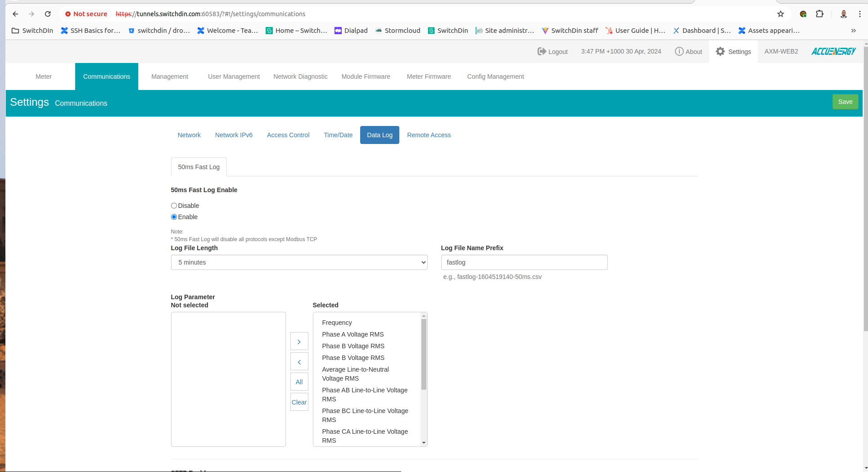868x472 pixels.
Task: Switch to the Network IPv6 sub-tab
Action: pyautogui.click(x=234, y=135)
